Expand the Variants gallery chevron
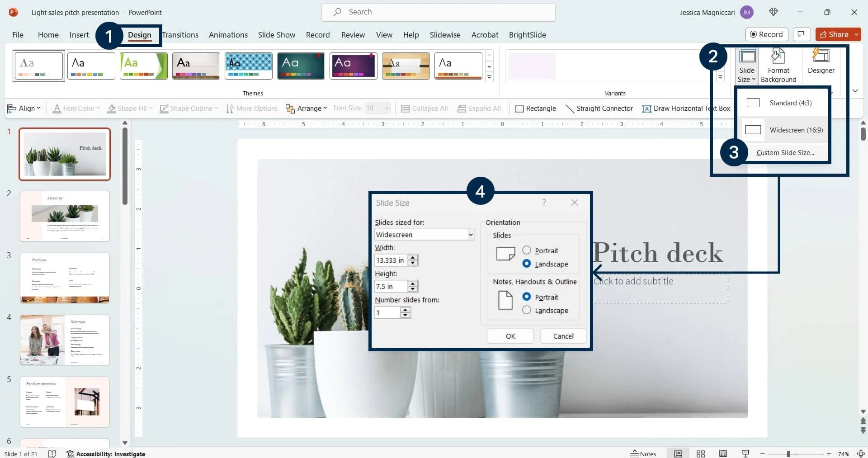This screenshot has height=458, width=868. [x=720, y=77]
